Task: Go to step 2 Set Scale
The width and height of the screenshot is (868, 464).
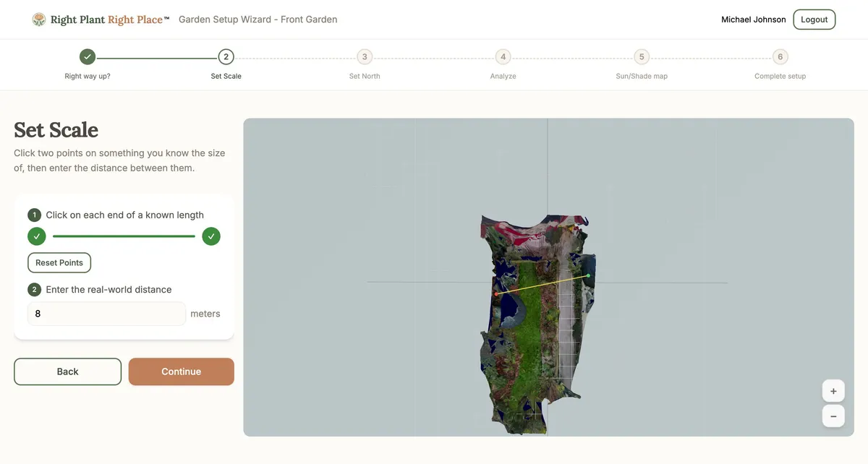Action: point(226,57)
